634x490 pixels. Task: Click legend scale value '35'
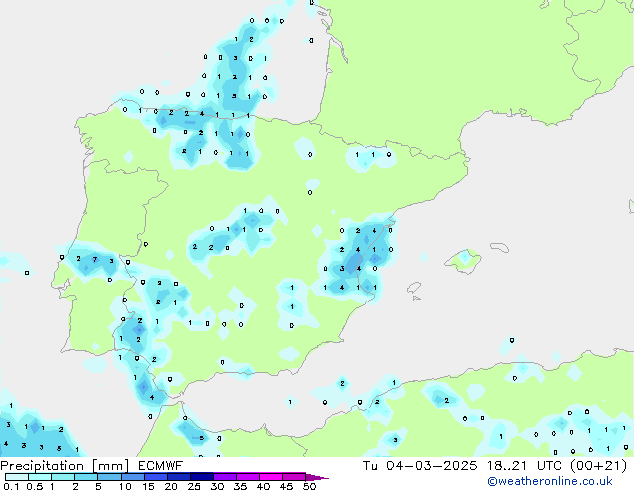(x=241, y=486)
